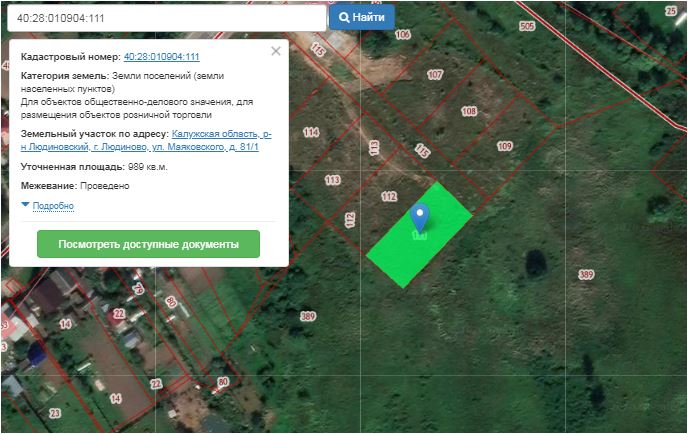Open cadastral number link 40:28:010904:111

(161, 58)
